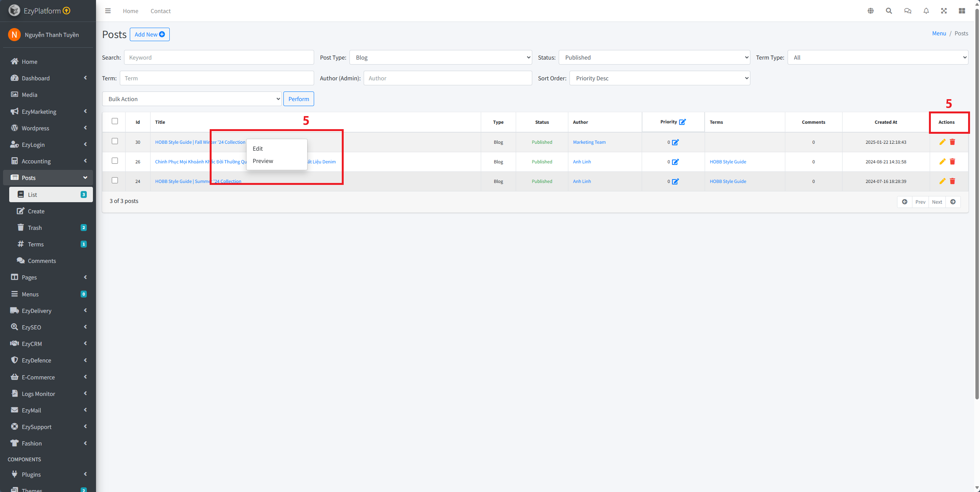The height and width of the screenshot is (492, 980).
Task: Tick the checkbox for post id 24
Action: pyautogui.click(x=115, y=181)
